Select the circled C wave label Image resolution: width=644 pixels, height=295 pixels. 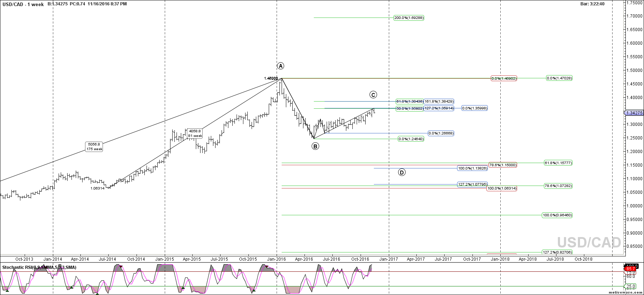click(x=373, y=95)
